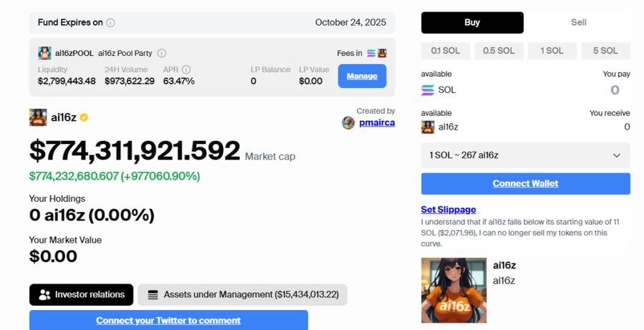Click the ai16z icon in You receive row
Screen dimensions: 644x330
pyautogui.click(x=428, y=127)
